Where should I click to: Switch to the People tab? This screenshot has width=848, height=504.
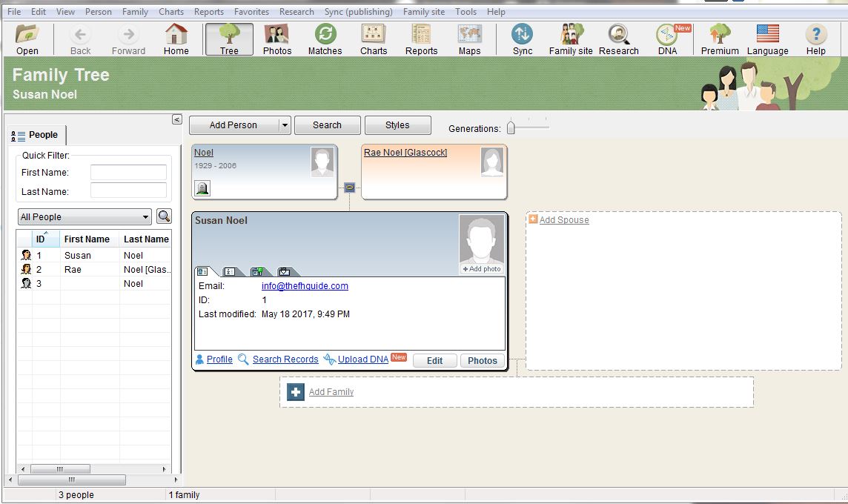pyautogui.click(x=37, y=135)
